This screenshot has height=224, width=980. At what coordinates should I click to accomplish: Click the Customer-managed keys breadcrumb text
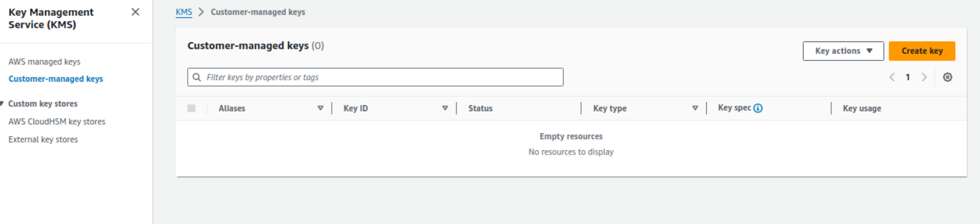[258, 12]
